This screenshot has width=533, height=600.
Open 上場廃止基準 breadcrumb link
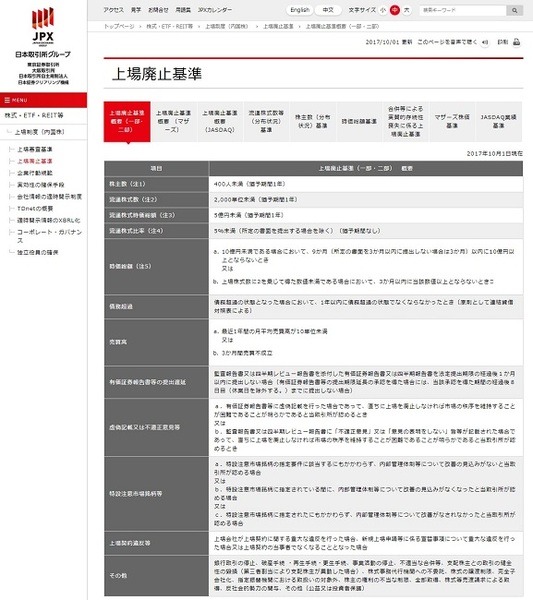tap(278, 26)
